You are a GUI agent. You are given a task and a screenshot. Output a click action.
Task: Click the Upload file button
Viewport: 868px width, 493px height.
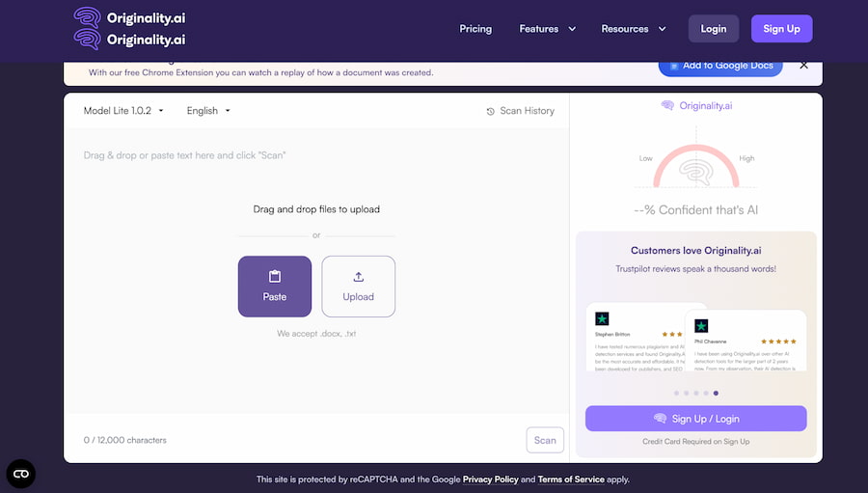pos(358,287)
